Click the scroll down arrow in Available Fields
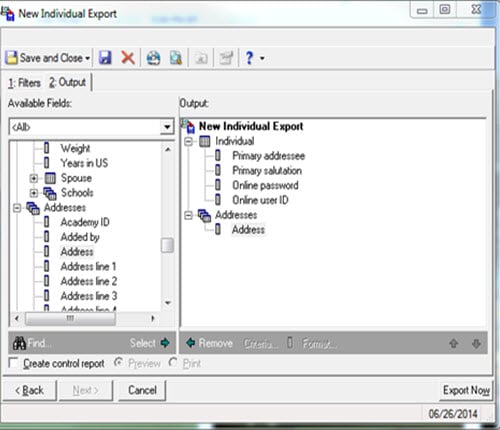This screenshot has height=430, width=500. (x=168, y=303)
